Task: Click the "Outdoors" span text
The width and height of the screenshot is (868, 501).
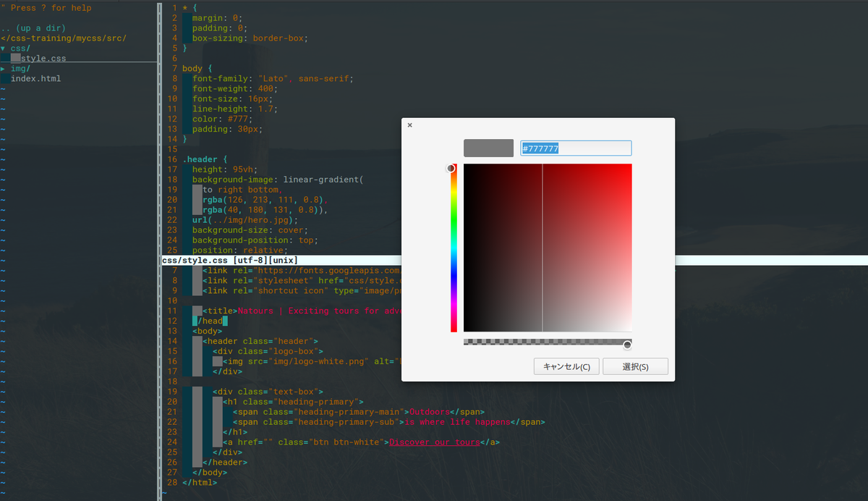Action: tap(430, 413)
